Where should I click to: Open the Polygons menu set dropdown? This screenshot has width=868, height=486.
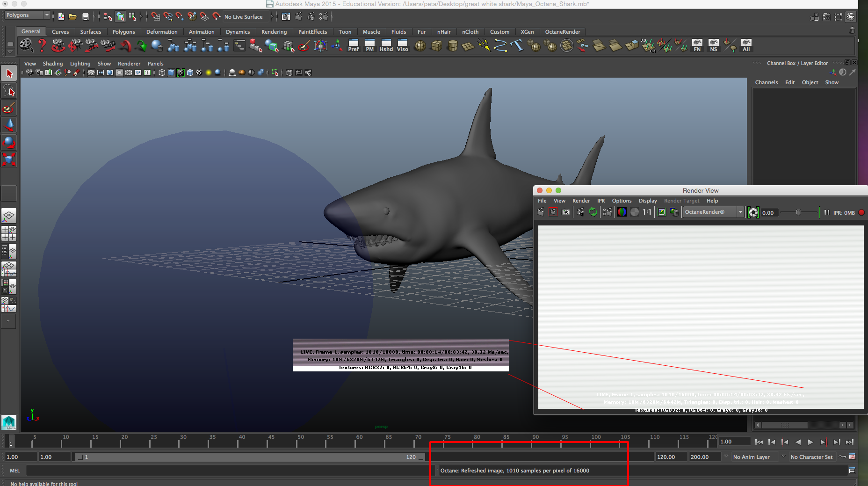point(27,15)
